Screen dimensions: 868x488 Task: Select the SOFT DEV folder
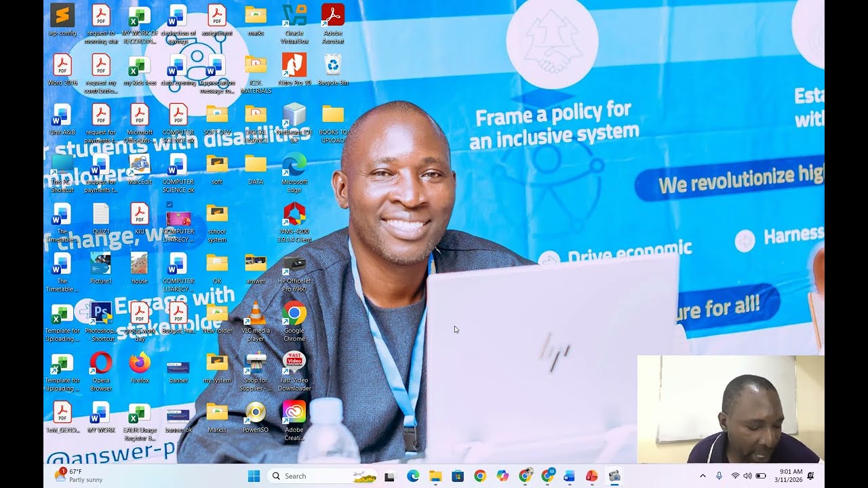[217, 119]
